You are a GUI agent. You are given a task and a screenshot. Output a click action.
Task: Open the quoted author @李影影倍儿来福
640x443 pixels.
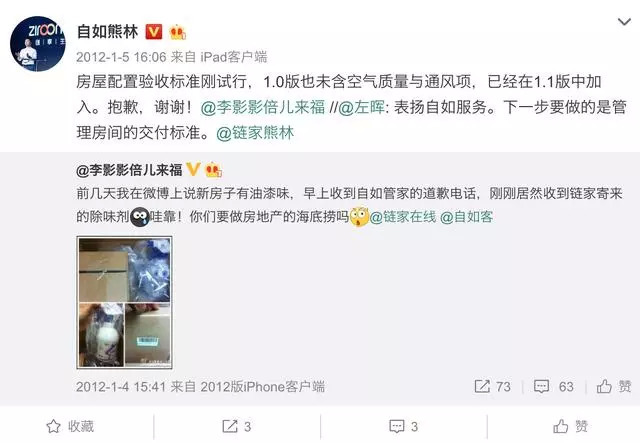click(129, 170)
